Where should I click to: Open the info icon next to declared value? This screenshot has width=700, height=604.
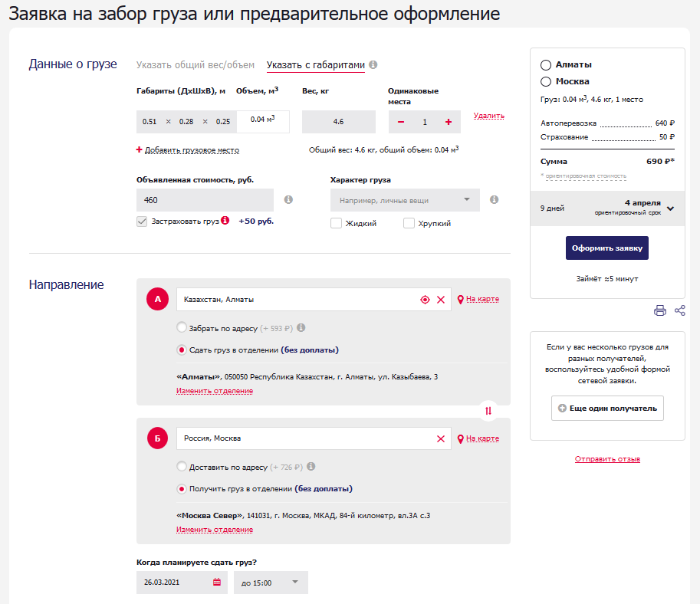tap(288, 200)
